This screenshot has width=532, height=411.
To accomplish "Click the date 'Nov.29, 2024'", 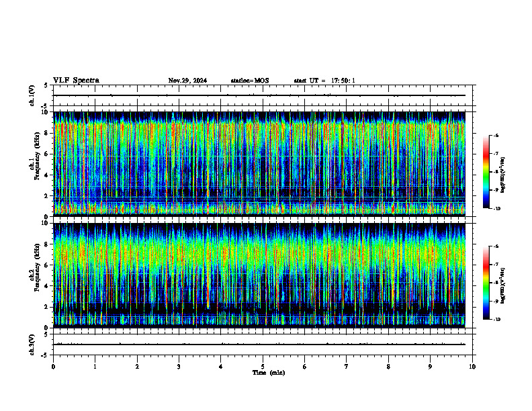I will click(187, 81).
